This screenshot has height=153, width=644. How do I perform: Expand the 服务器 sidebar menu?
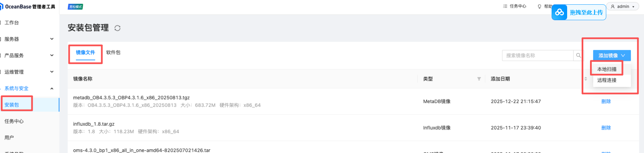click(x=52, y=39)
